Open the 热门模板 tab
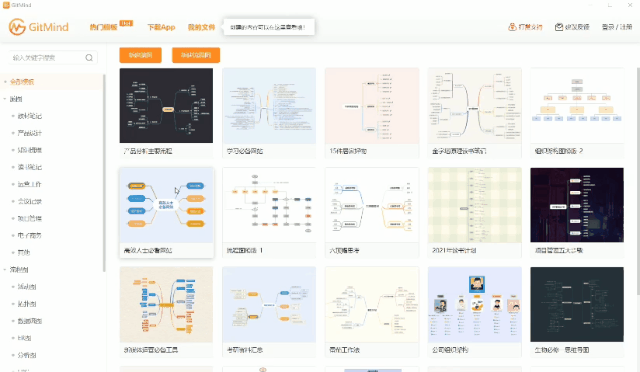 [x=103, y=27]
